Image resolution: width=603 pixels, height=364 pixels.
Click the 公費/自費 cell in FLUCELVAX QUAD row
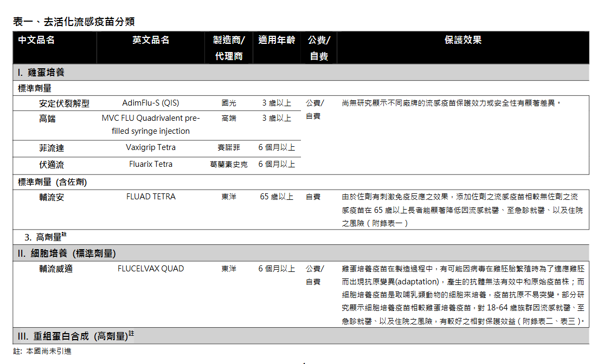[x=315, y=275]
